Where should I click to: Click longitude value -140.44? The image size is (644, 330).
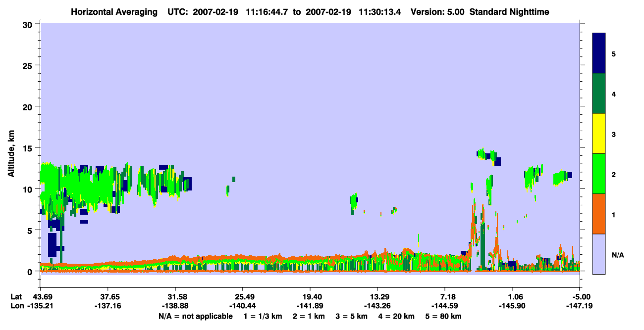tap(243, 306)
